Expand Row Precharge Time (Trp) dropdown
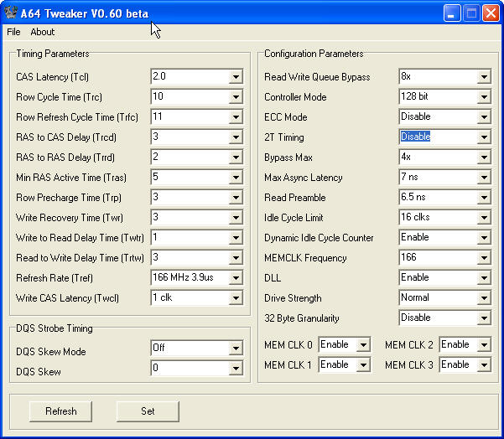The height and width of the screenshot is (439, 504). [x=236, y=198]
